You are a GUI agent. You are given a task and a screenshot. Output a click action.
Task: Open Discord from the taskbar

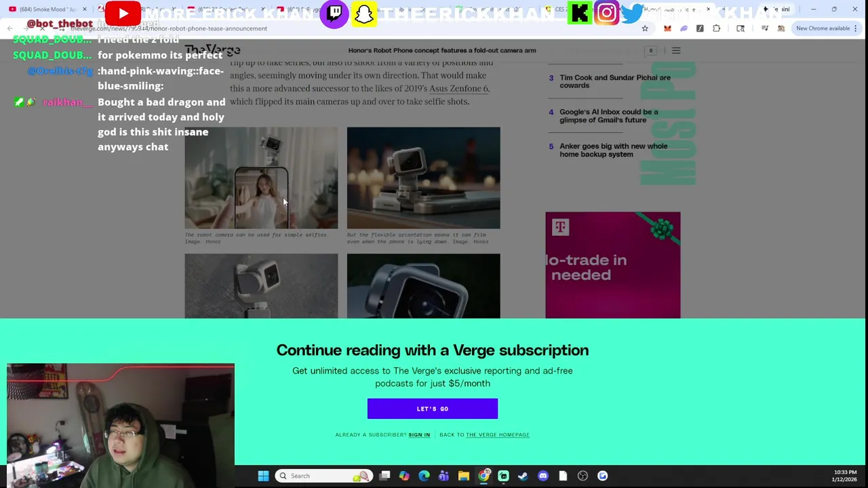click(542, 476)
